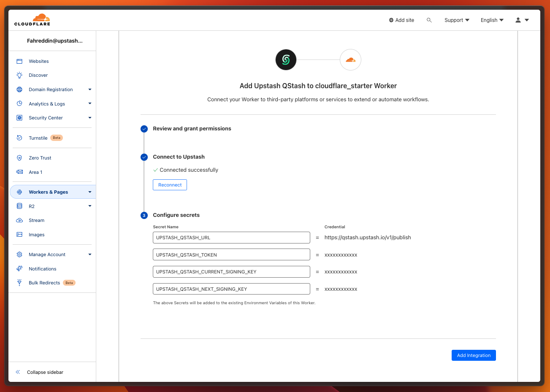
Task: Click the Websites sidebar icon
Action: tap(19, 61)
